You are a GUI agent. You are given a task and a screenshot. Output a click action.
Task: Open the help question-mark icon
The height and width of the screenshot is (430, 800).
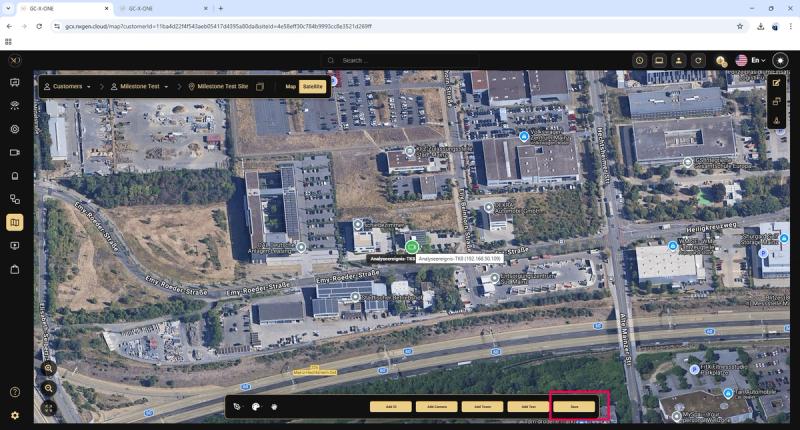pos(15,392)
